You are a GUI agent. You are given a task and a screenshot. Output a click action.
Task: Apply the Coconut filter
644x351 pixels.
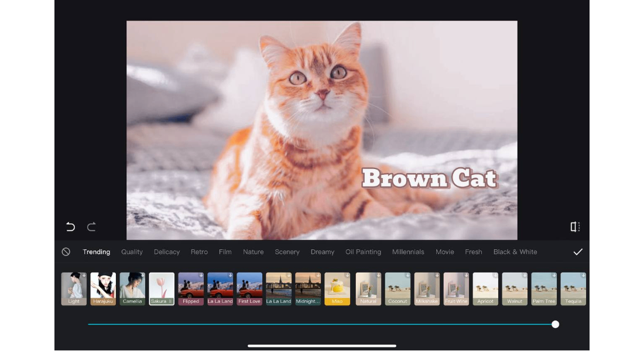398,288
